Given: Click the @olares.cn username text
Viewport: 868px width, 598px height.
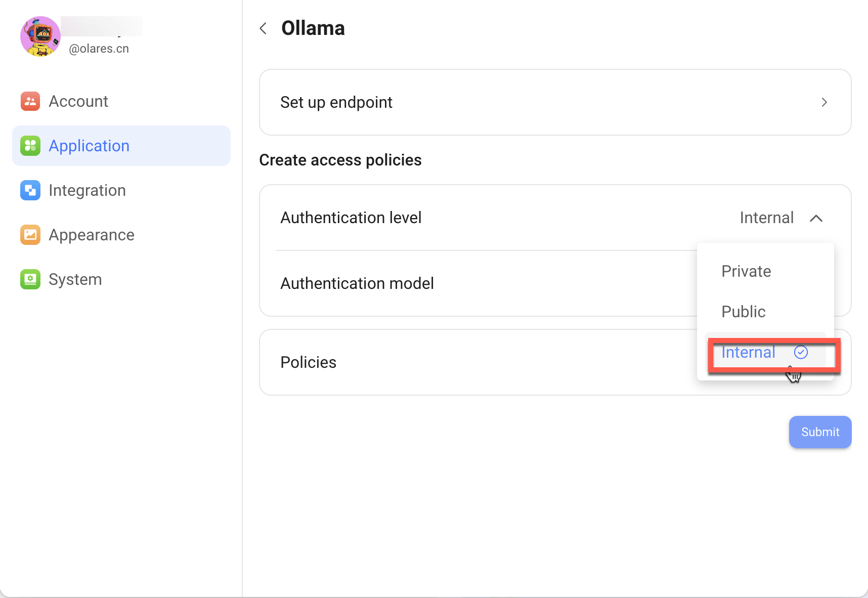Looking at the screenshot, I should point(99,49).
